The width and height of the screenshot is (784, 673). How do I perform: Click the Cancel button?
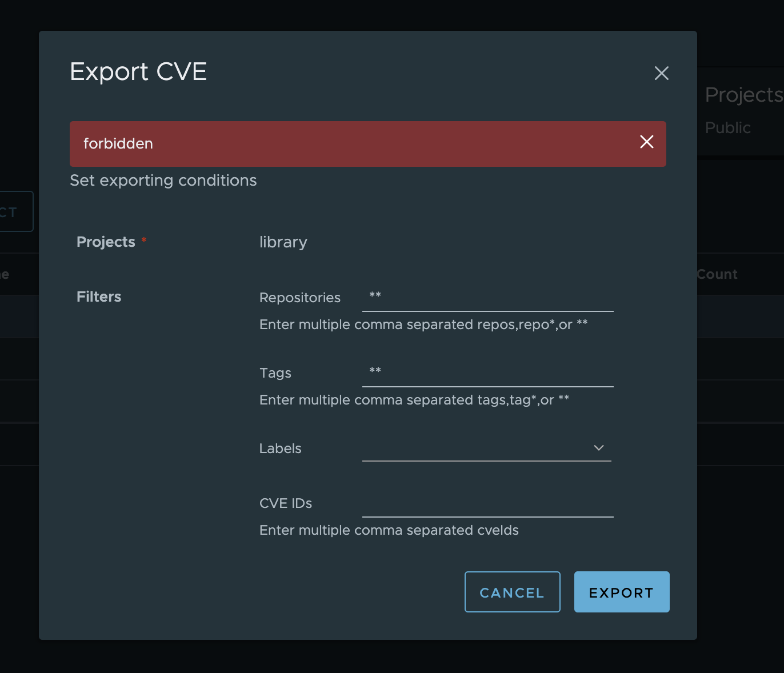[x=512, y=592]
